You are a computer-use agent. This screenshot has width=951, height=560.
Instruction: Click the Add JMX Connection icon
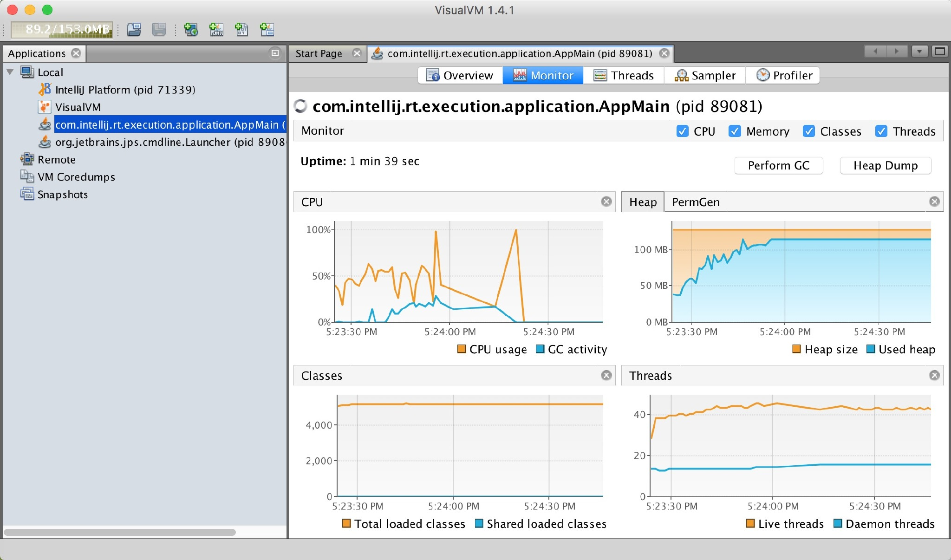[x=216, y=30]
